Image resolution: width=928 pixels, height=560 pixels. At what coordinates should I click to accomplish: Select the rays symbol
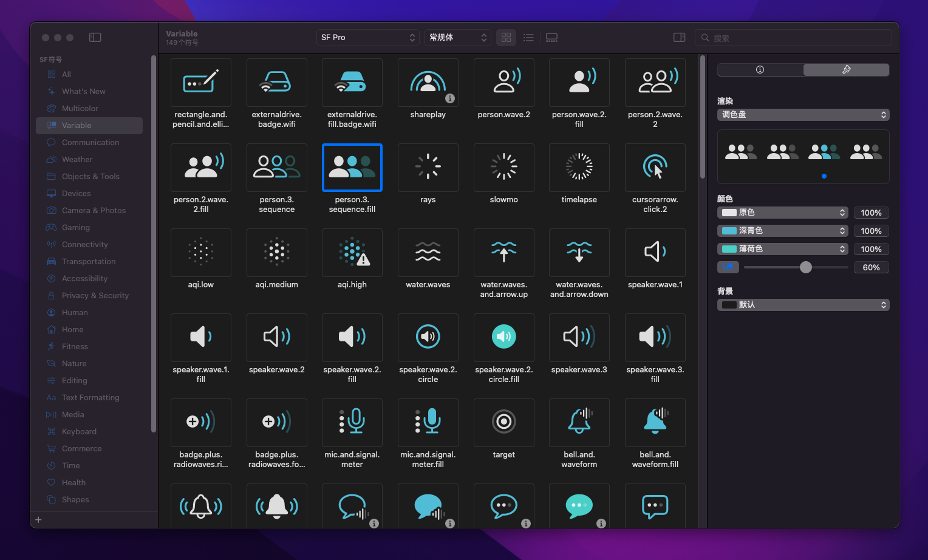[x=428, y=168]
